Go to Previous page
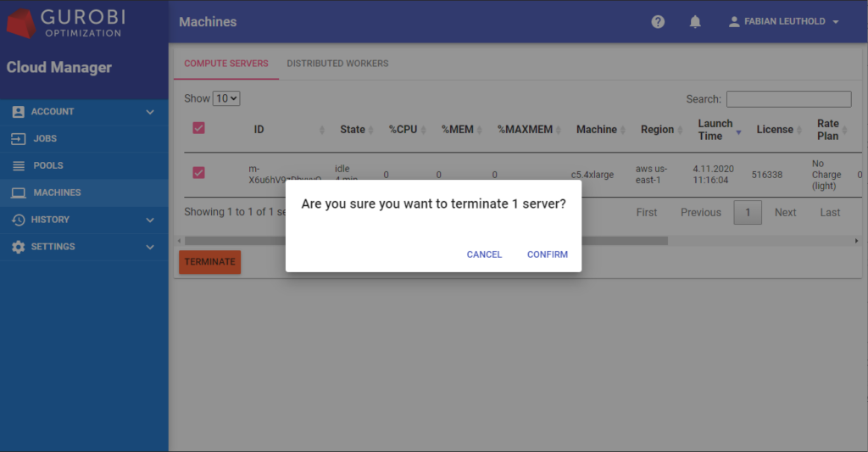This screenshot has width=868, height=452. pos(701,213)
